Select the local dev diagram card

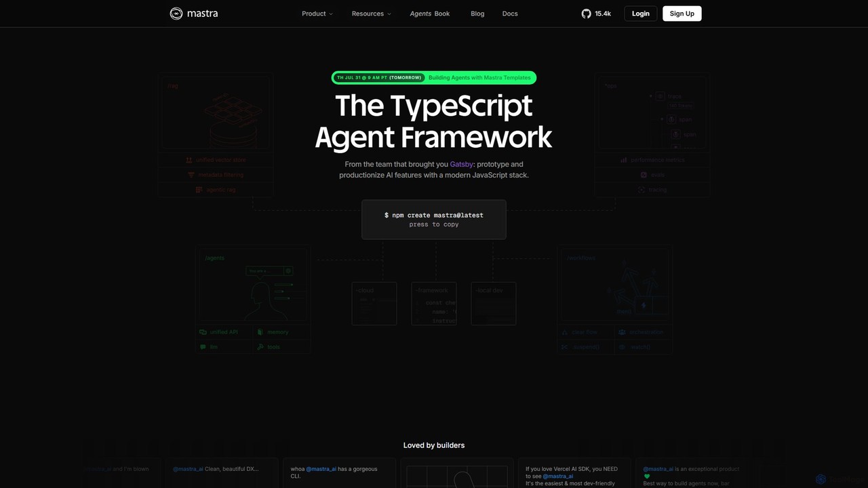coord(494,304)
